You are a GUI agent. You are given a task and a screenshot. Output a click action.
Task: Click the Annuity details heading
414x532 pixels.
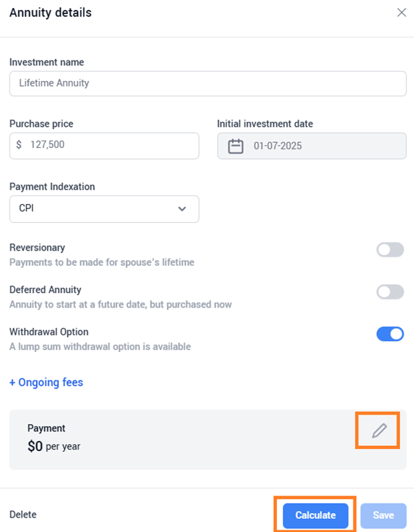click(50, 12)
